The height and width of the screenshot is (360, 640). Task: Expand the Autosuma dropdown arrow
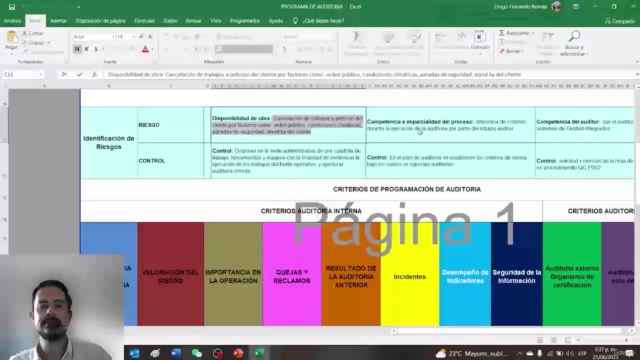(x=533, y=33)
